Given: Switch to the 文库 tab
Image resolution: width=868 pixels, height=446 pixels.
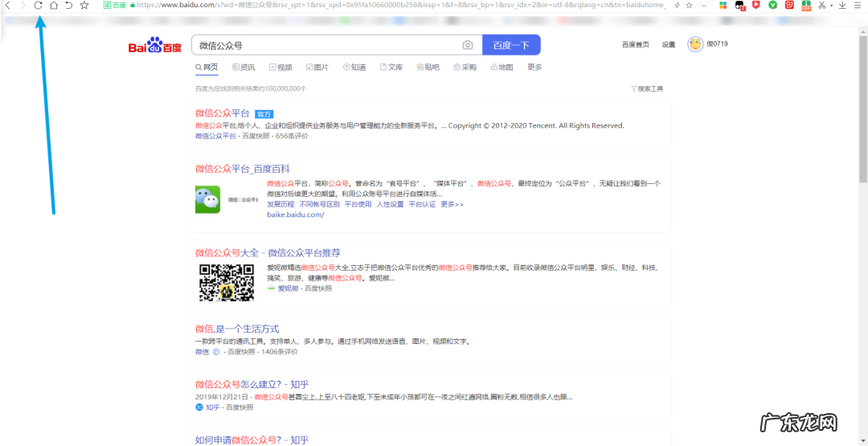Looking at the screenshot, I should 391,68.
